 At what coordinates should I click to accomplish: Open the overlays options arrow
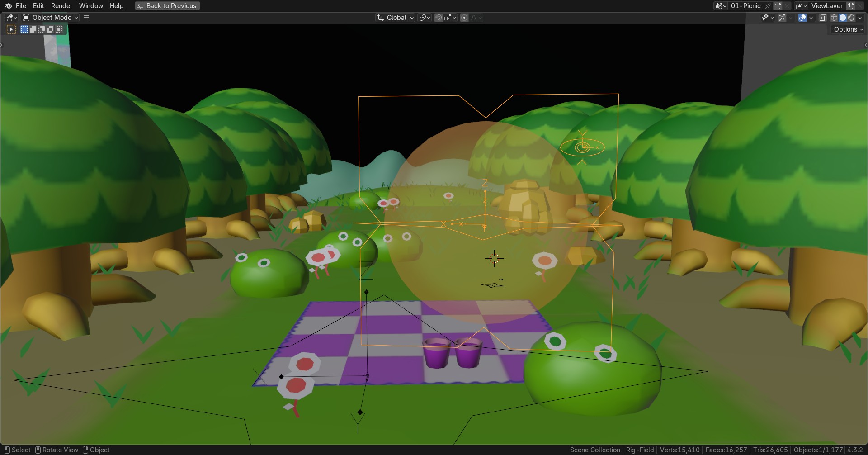(811, 18)
